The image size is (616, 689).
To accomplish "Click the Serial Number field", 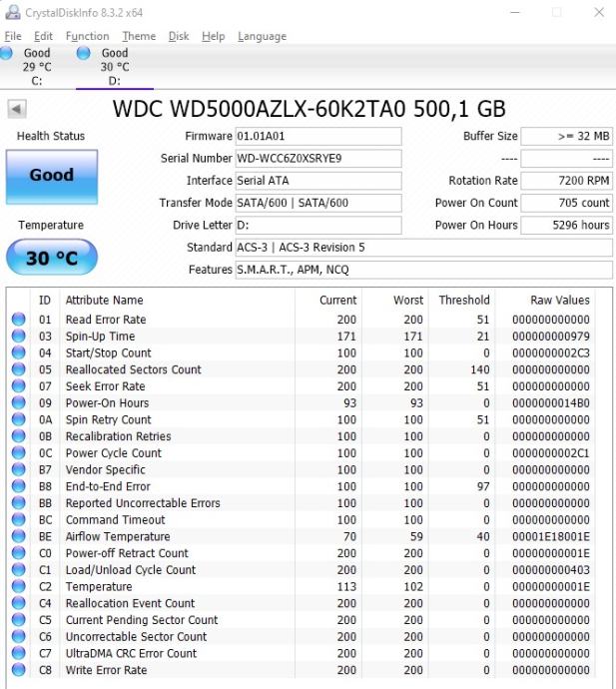I will [x=318, y=158].
